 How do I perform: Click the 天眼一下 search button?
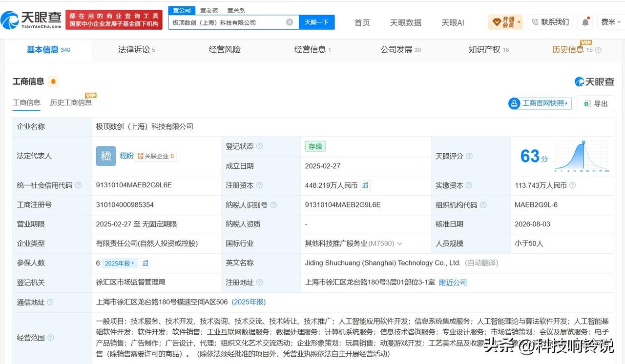(316, 22)
